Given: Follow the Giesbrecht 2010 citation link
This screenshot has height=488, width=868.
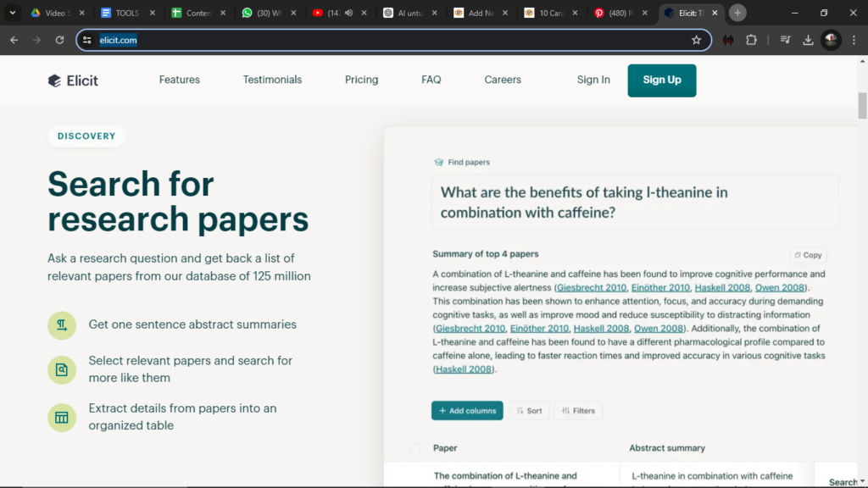Looking at the screenshot, I should coord(592,288).
